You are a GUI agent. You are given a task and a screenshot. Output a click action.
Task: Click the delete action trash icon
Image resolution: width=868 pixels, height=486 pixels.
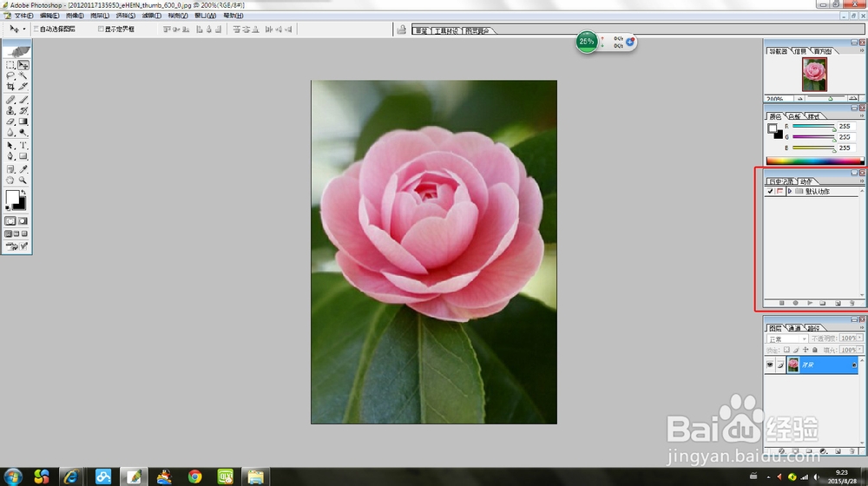tap(852, 304)
